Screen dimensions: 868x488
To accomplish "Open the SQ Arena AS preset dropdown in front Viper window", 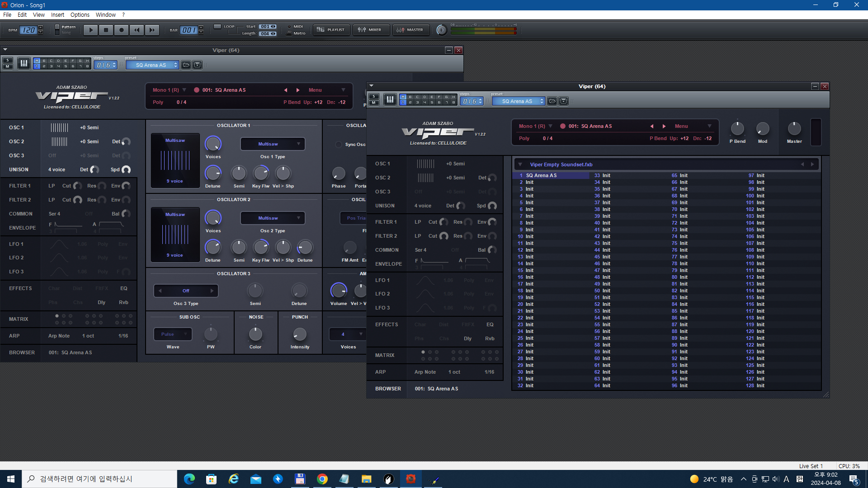I will [x=519, y=101].
